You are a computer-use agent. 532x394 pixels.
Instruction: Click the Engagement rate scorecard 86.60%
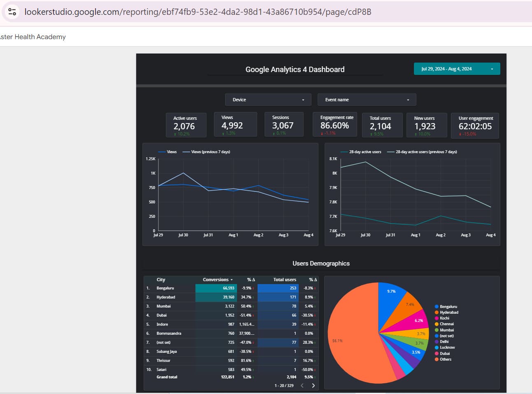pos(335,124)
